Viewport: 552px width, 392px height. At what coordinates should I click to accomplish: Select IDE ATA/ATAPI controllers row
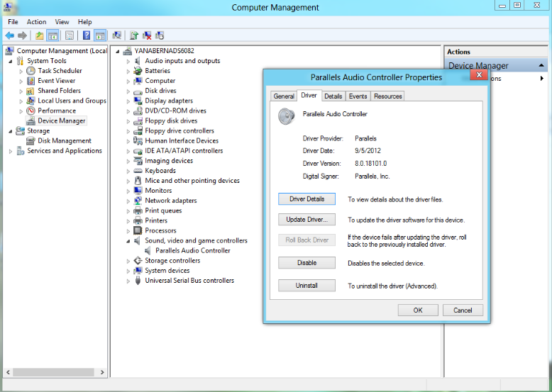[184, 151]
